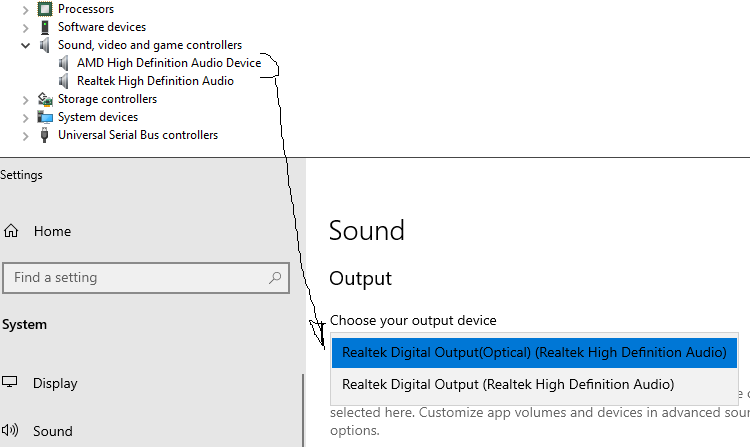The width and height of the screenshot is (750, 447).
Task: Click the Home house icon in Settings
Action: (11, 231)
